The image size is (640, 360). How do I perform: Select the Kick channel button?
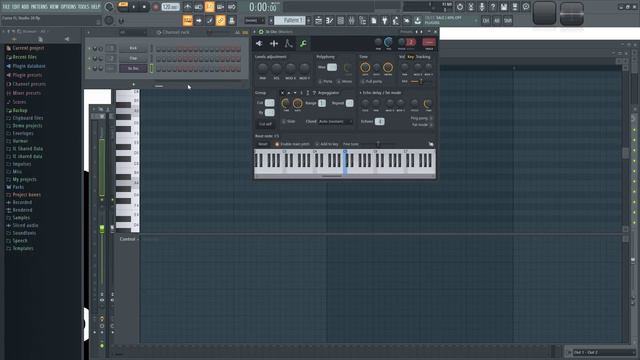click(x=133, y=48)
